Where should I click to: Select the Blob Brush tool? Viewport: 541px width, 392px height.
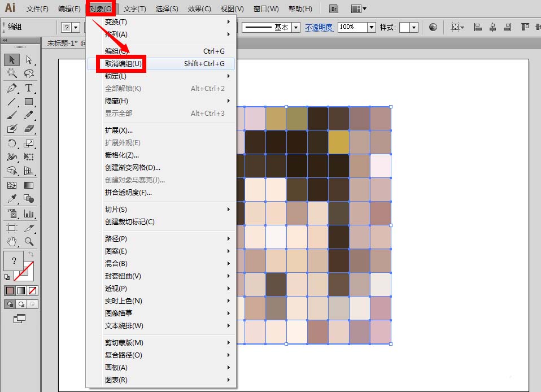point(12,129)
